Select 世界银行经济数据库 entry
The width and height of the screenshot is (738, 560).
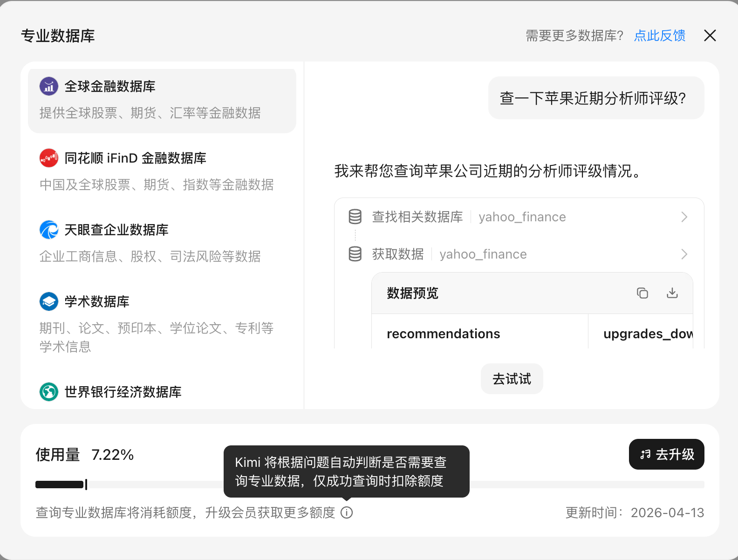tap(162, 392)
